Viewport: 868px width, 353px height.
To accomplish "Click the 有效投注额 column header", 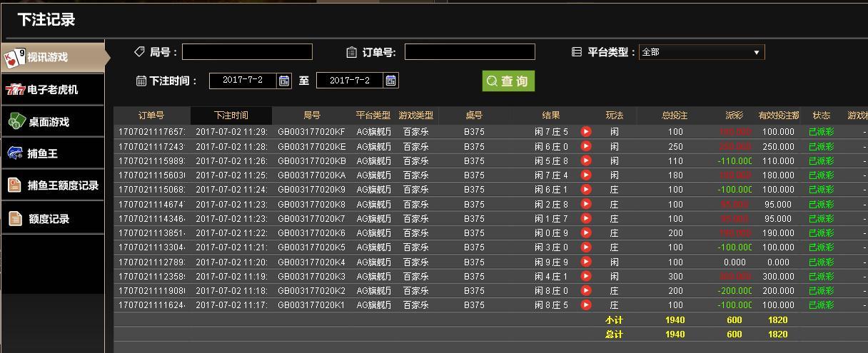I will [778, 116].
